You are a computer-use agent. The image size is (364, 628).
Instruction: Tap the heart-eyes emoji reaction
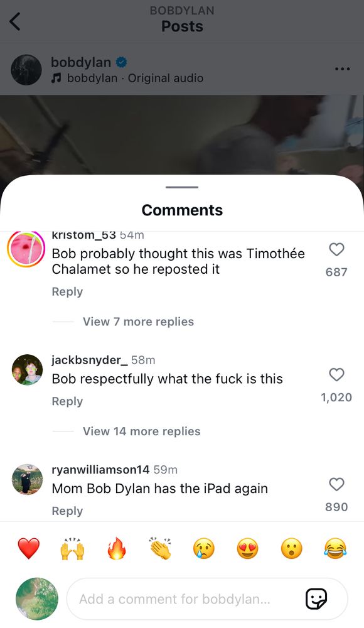coord(247,549)
